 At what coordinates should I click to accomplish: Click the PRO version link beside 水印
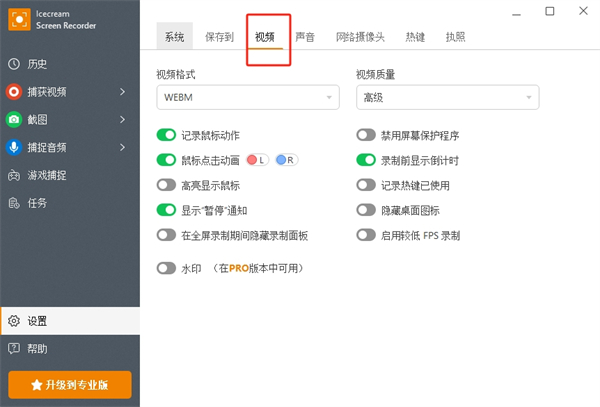[237, 268]
